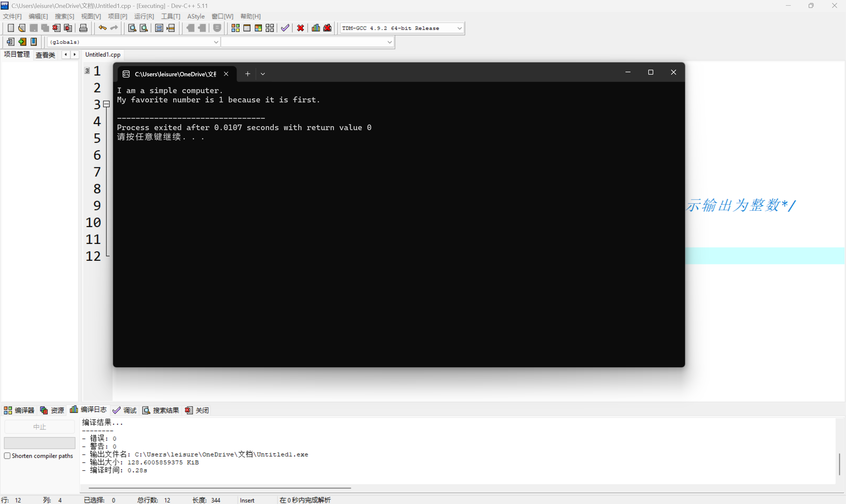Open the (globals) class browser dropdown
Viewport: 846px width, 504px height.
(x=216, y=42)
